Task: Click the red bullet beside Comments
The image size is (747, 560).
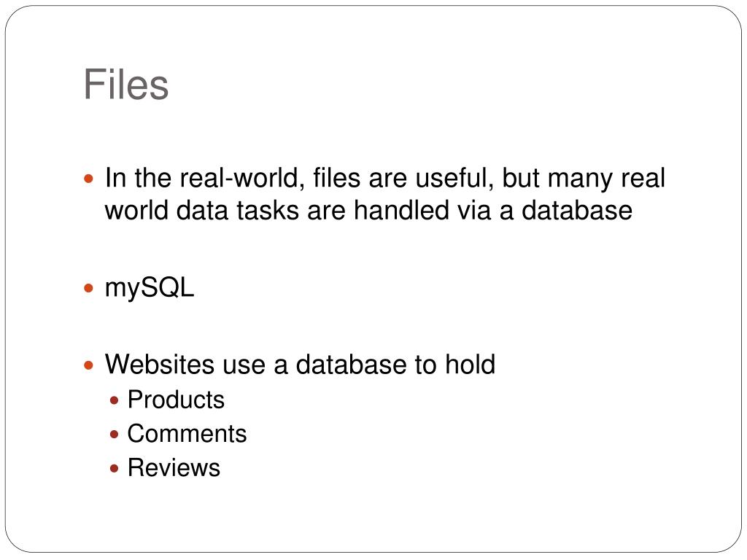Action: 114,435
